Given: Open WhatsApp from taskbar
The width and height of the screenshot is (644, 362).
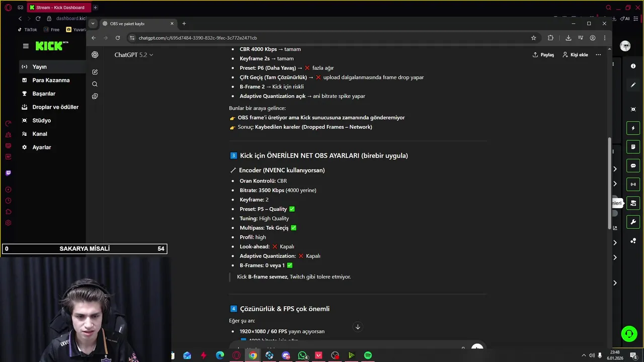Looking at the screenshot, I should tap(302, 355).
